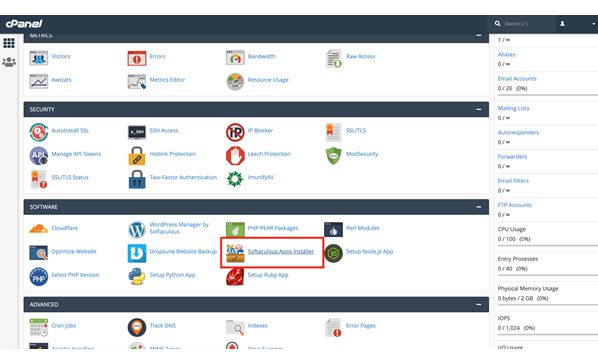The width and height of the screenshot is (598, 363).
Task: Open the SSL/TLS Status icon
Action: (x=39, y=179)
